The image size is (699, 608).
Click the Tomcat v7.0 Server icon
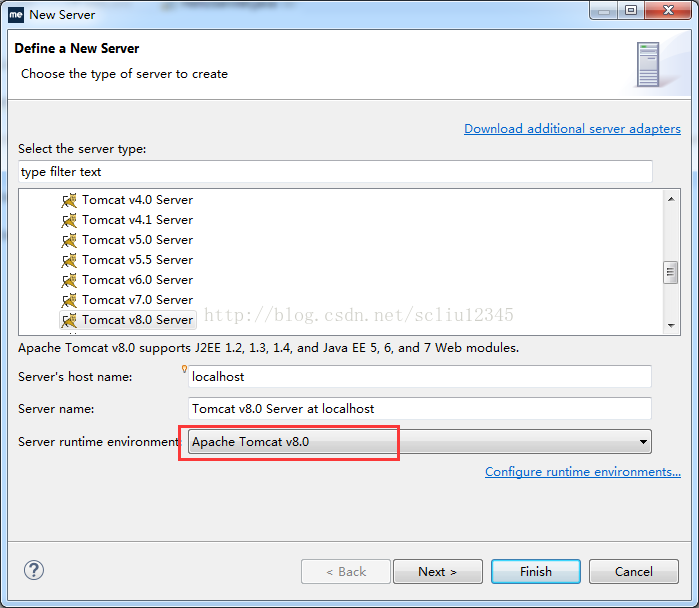69,300
